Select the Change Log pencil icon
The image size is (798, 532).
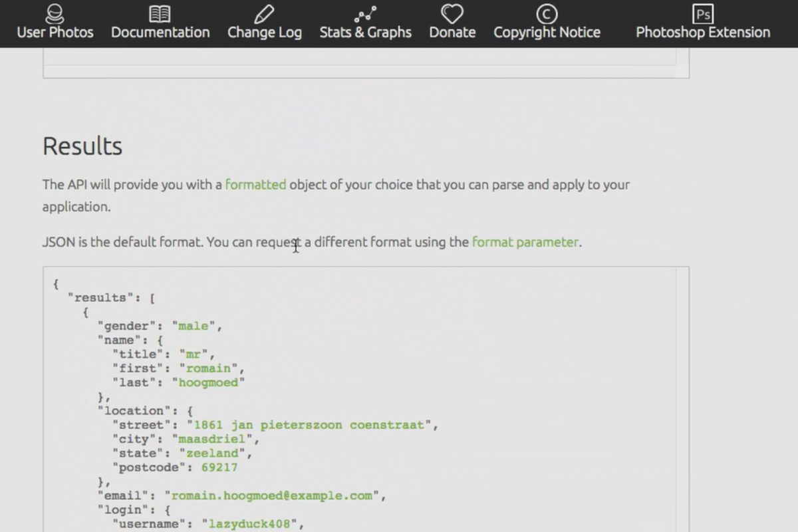pyautogui.click(x=264, y=13)
